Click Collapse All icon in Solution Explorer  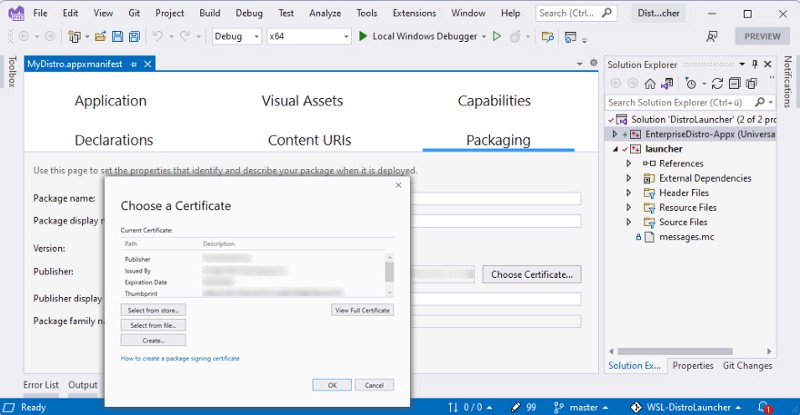tap(734, 83)
